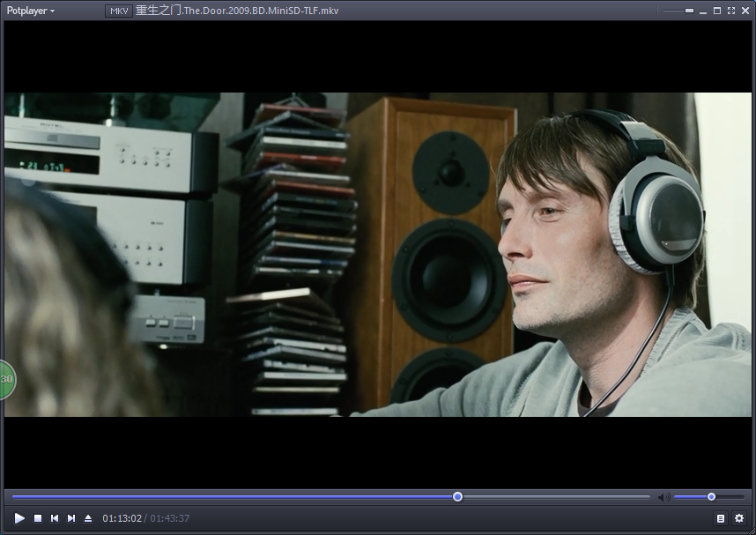Close the Potplayer window
The width and height of the screenshot is (756, 535).
[745, 11]
